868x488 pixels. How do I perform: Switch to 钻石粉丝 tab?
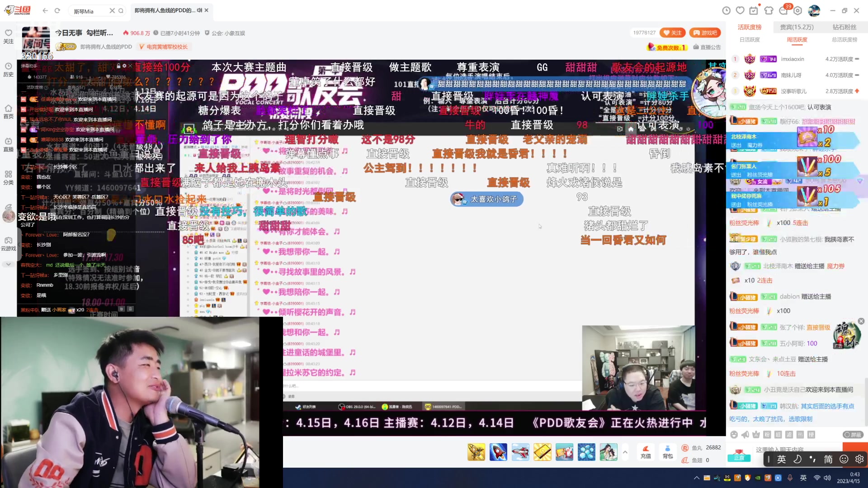(x=844, y=27)
